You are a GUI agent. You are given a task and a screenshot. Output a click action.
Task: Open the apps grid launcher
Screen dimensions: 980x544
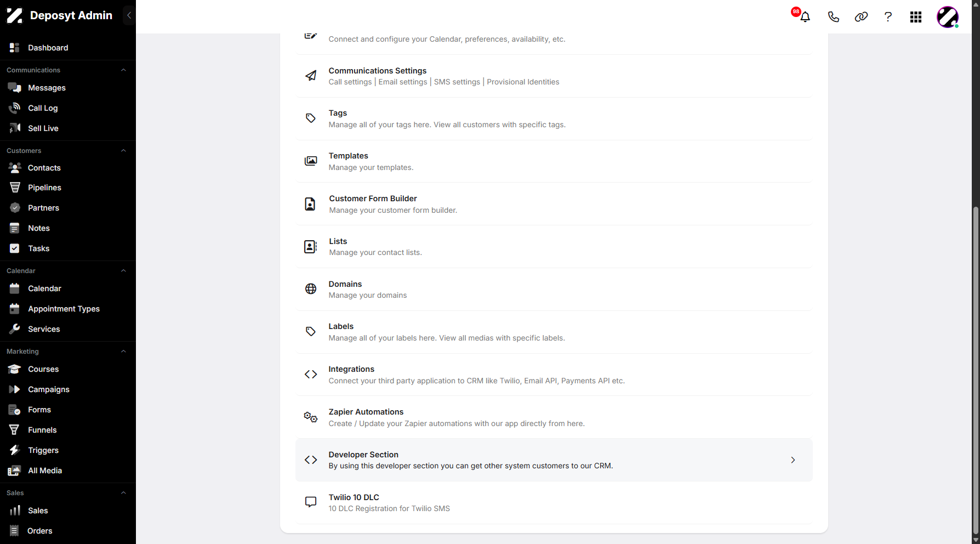coord(916,17)
